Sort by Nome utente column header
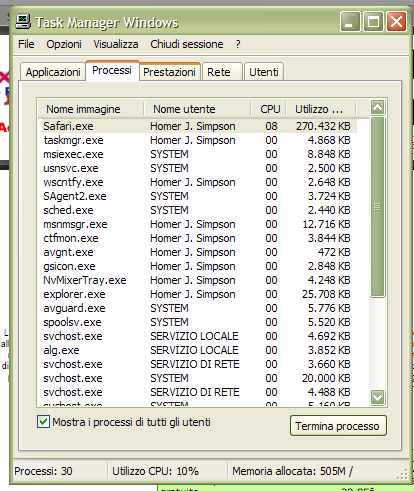Image resolution: width=414 pixels, height=491 pixels. (x=197, y=109)
